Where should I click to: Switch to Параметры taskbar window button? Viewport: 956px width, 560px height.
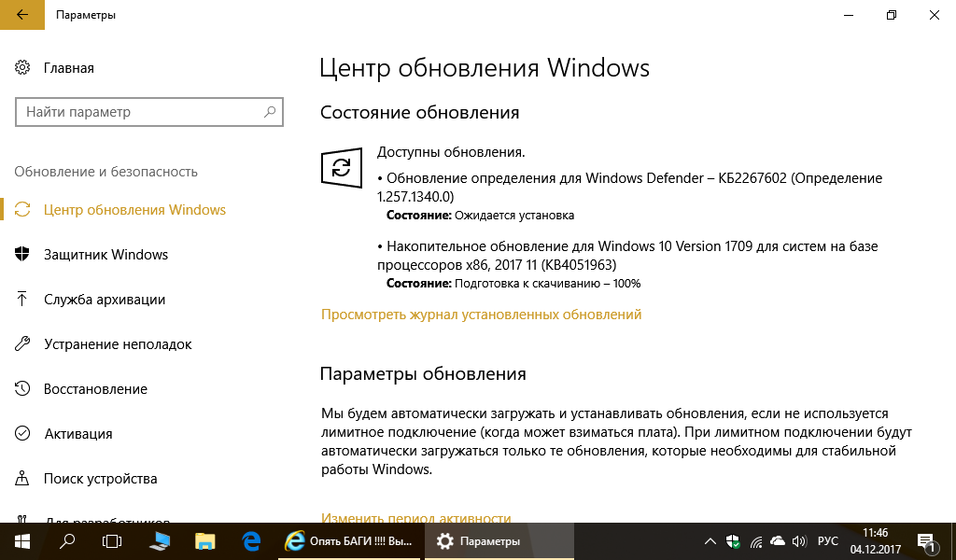tap(499, 541)
